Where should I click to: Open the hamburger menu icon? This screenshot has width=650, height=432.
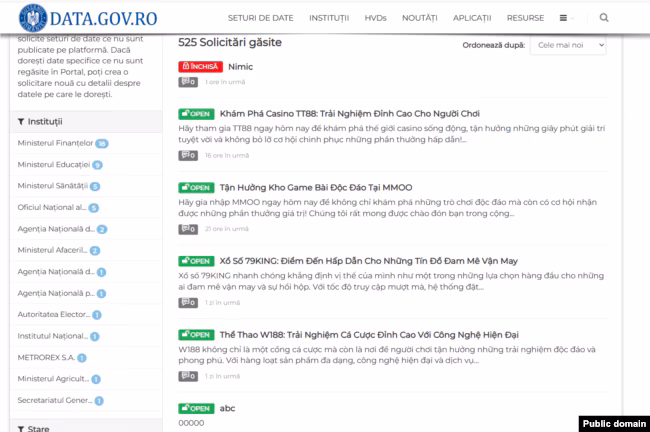click(x=563, y=18)
